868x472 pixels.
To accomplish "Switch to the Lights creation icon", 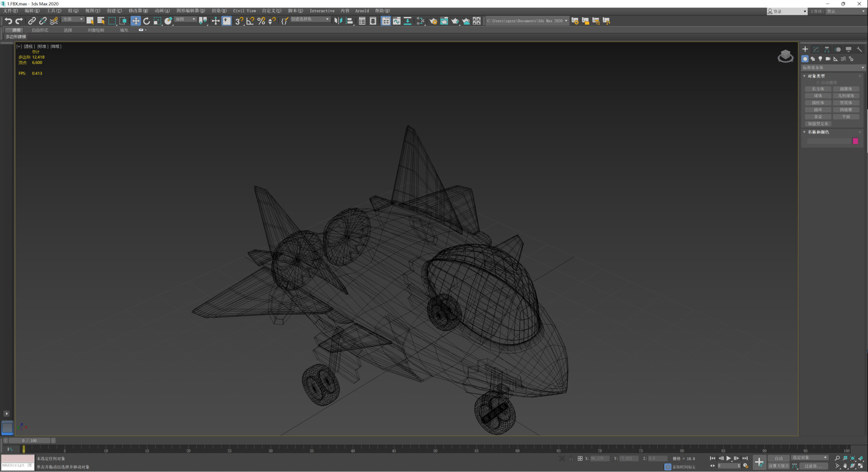I will [820, 59].
